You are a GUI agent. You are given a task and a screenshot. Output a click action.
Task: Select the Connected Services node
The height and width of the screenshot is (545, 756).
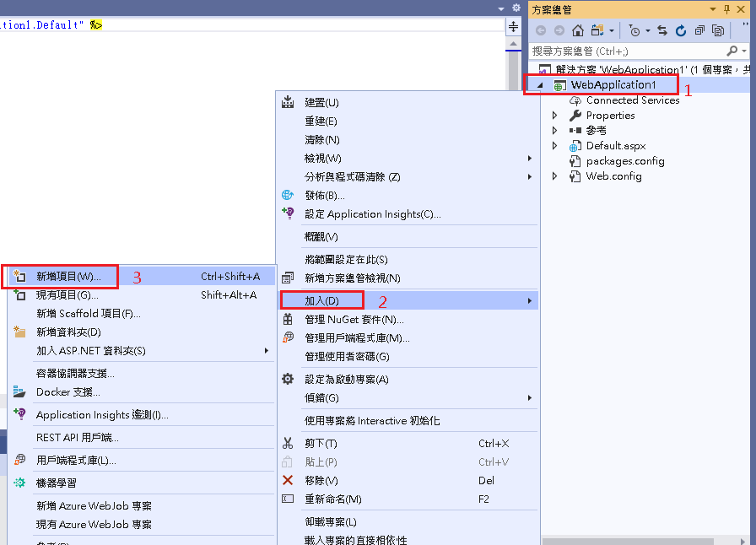coord(633,100)
